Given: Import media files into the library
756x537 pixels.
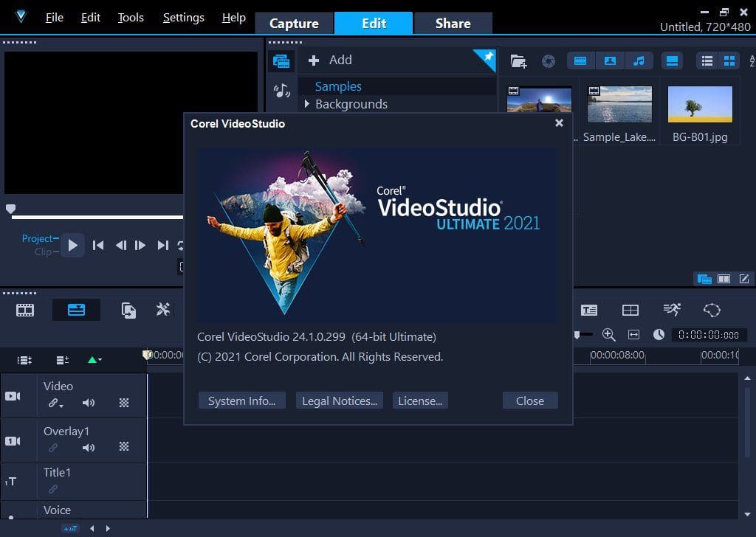Looking at the screenshot, I should (518, 60).
